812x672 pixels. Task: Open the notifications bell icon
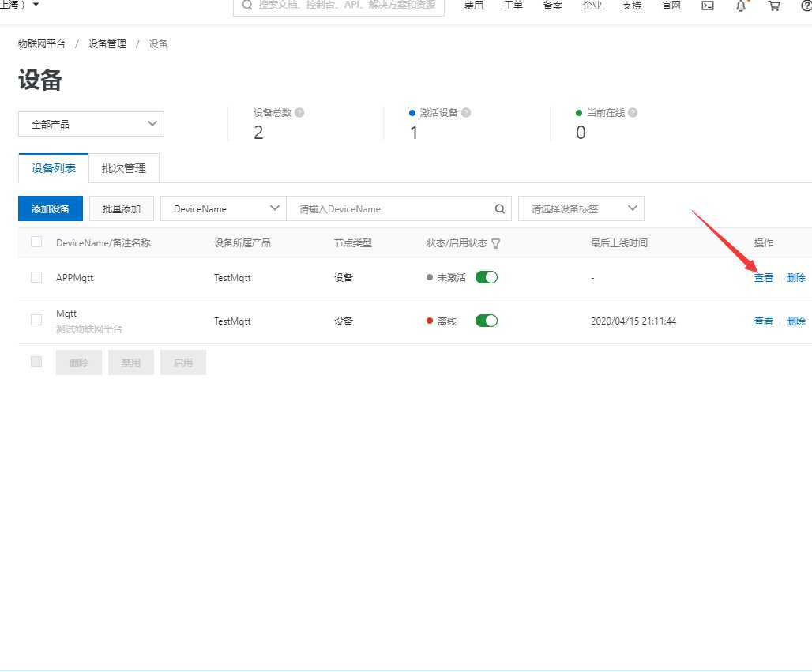click(x=741, y=6)
